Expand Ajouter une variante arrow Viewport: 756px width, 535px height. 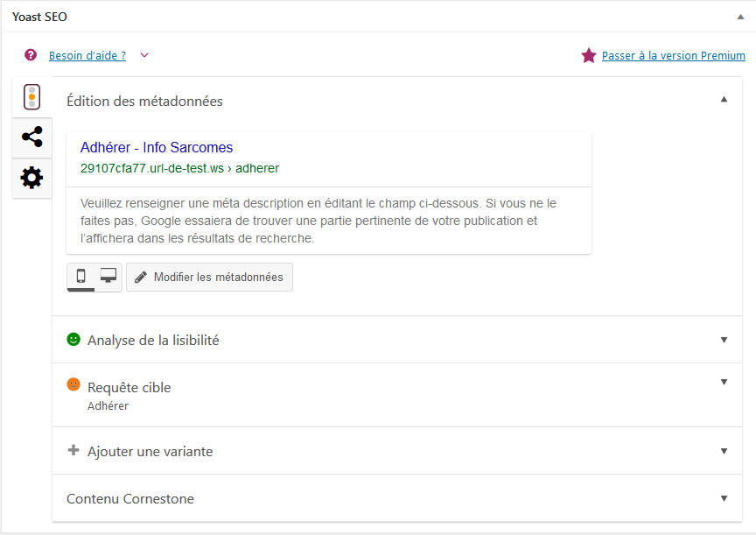pyautogui.click(x=724, y=451)
